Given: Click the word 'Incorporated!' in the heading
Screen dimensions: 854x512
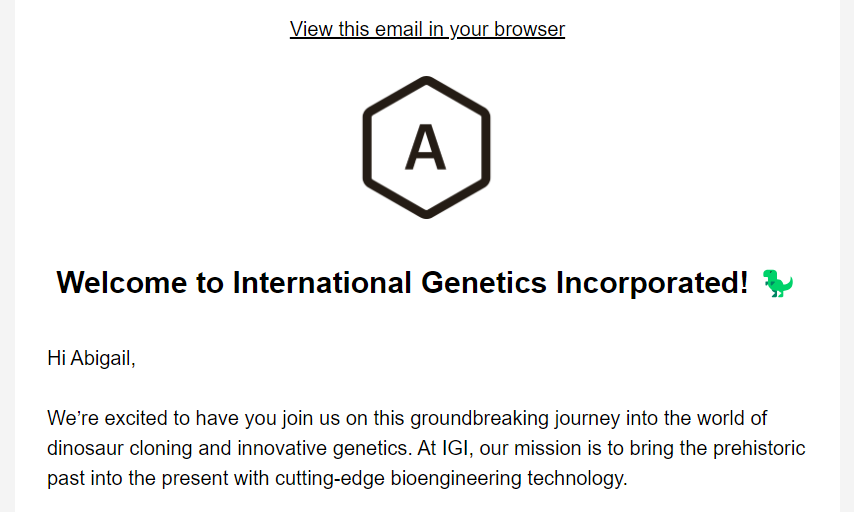Looking at the screenshot, I should point(652,283).
